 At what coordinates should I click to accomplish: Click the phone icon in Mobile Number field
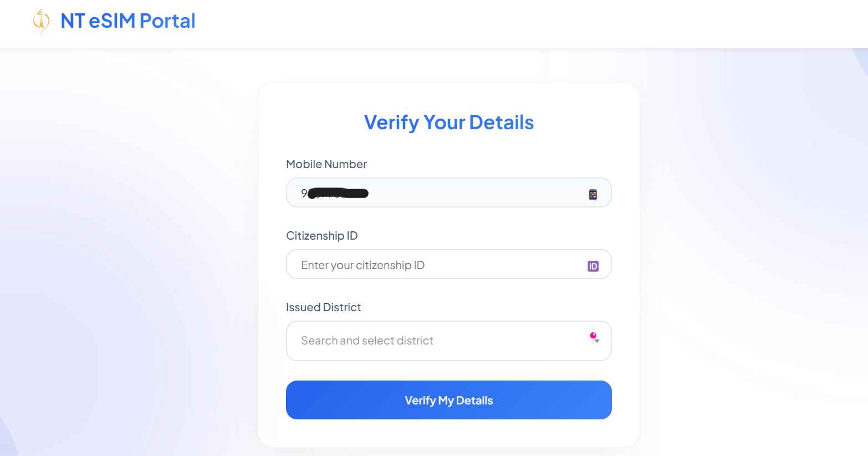click(593, 194)
